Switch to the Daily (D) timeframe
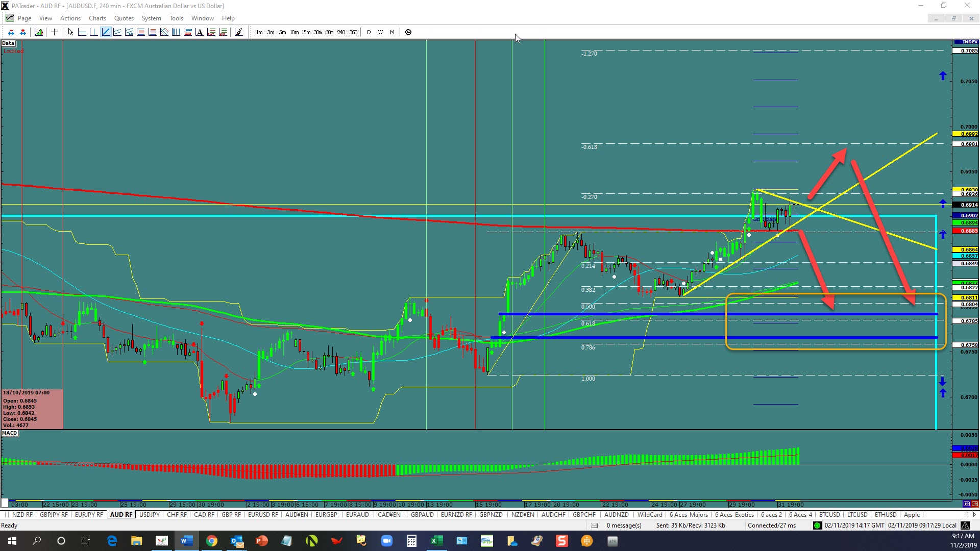Screen dimensions: 980x551 point(369,32)
